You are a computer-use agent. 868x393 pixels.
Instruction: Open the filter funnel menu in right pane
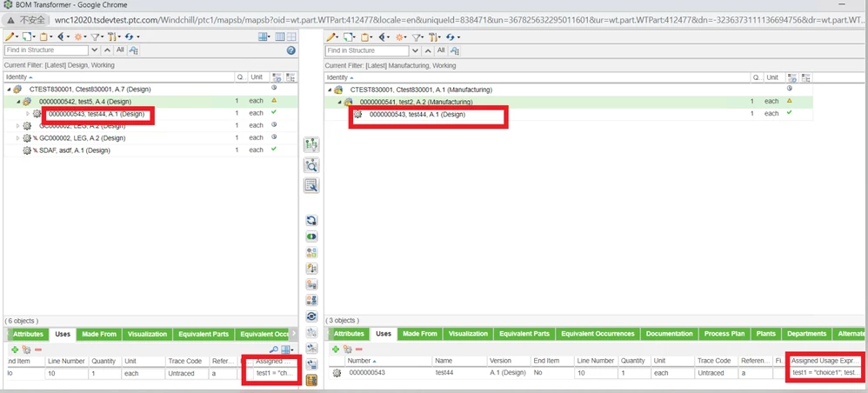pos(418,37)
